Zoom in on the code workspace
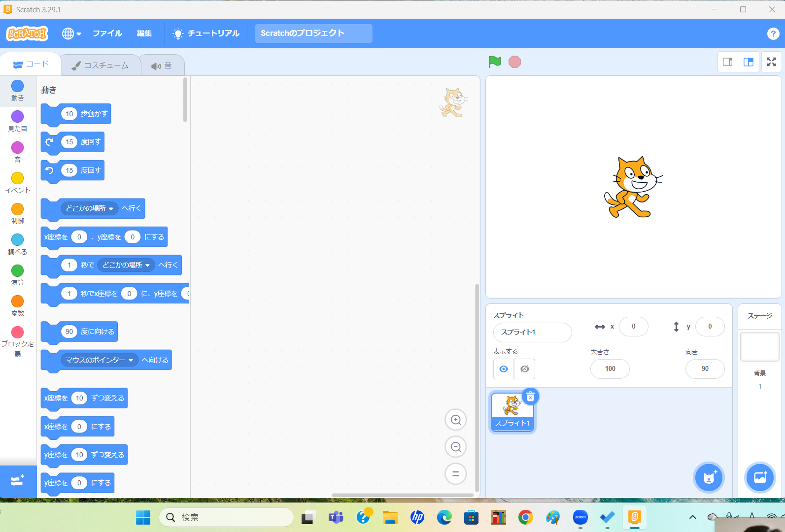Screen dimensions: 785x532 click(x=456, y=420)
